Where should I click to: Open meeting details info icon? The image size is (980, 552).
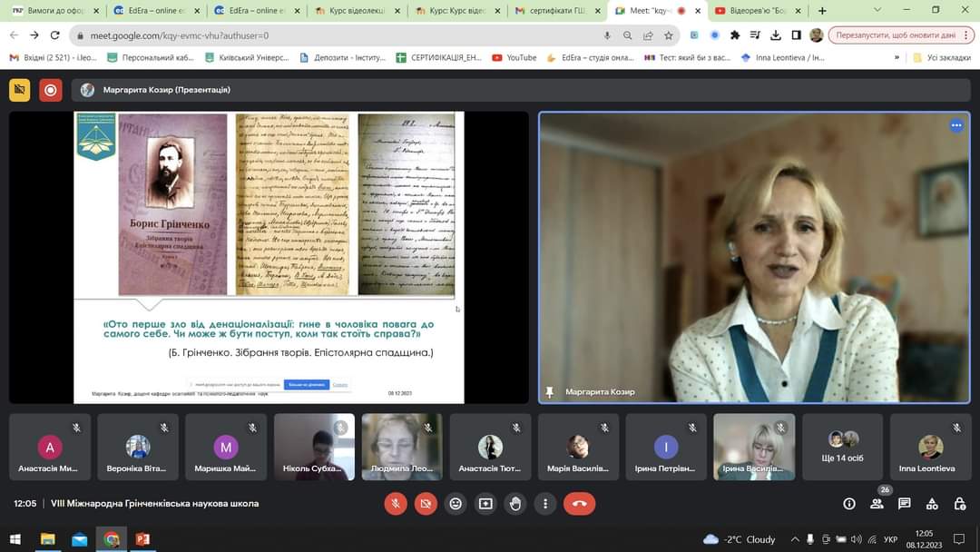tap(849, 504)
